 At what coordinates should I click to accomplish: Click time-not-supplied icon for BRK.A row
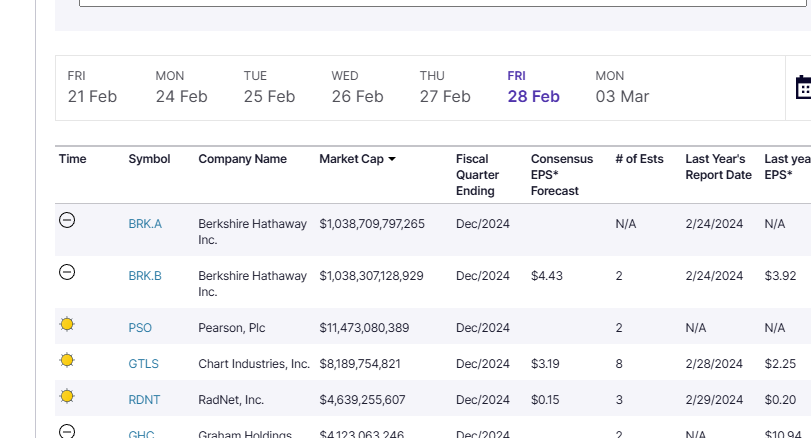[x=67, y=220]
